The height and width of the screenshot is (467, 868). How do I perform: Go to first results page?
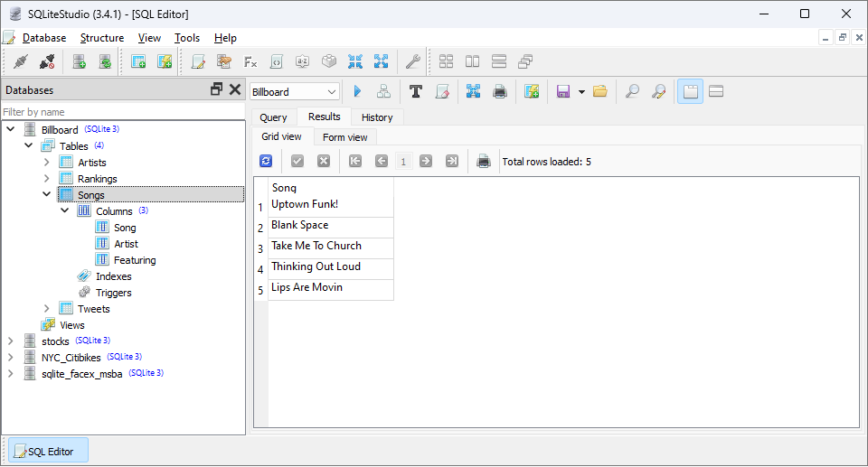355,161
